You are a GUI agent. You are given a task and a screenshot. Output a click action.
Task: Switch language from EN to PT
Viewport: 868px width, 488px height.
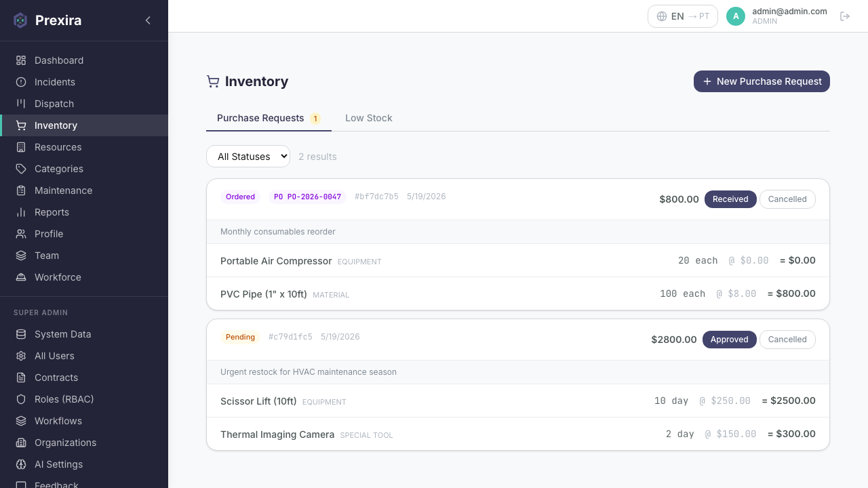(683, 16)
